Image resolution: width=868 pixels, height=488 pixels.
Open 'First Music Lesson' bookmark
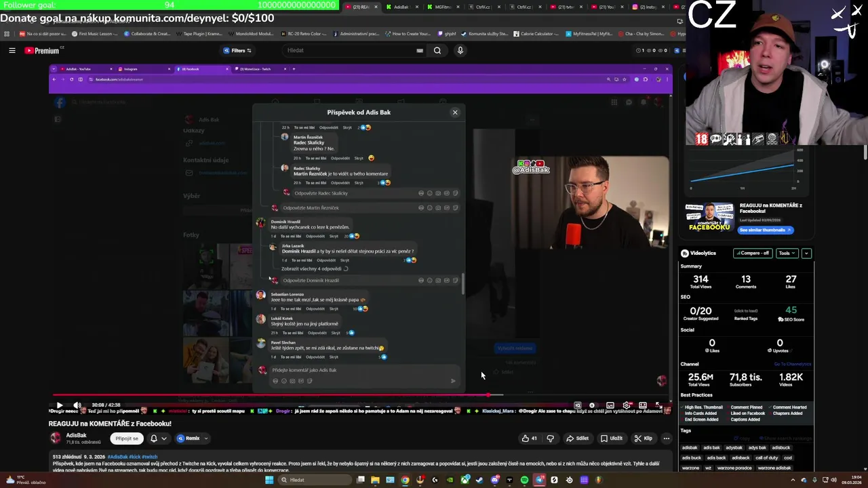[95, 33]
